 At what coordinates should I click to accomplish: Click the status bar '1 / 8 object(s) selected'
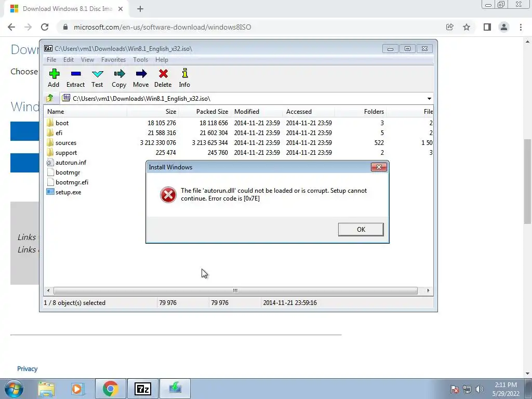click(x=75, y=303)
